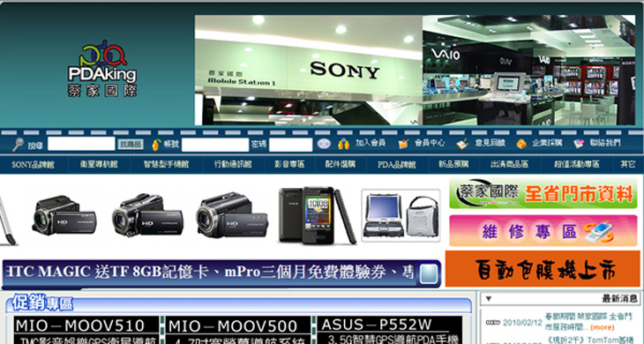Click the 企業採購 boxes icon
The height and width of the screenshot is (344, 644).
[521, 144]
